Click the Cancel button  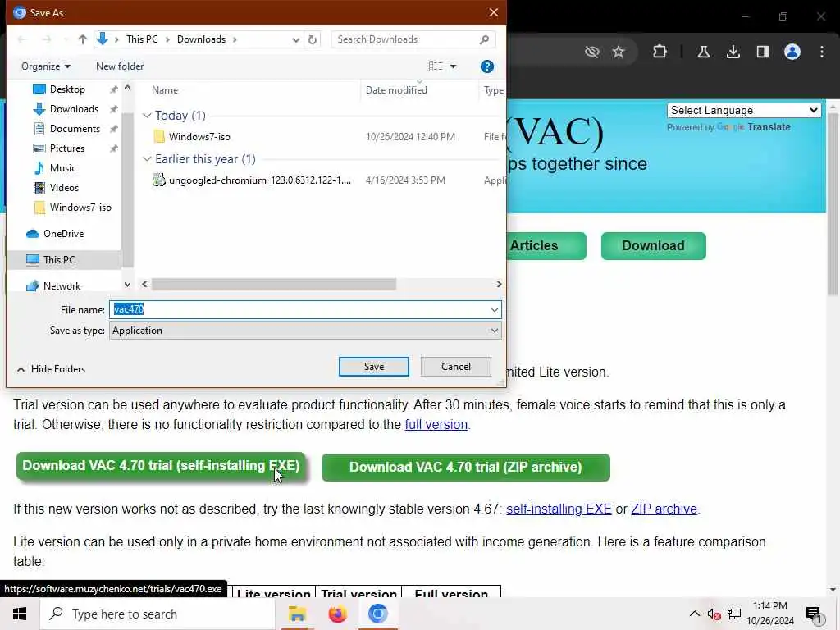456,367
